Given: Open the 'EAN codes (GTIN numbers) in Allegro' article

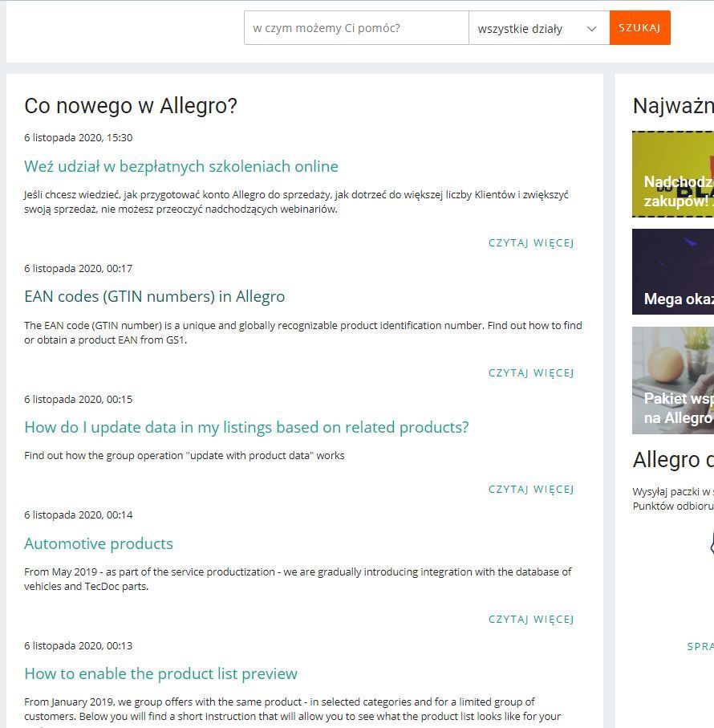Looking at the screenshot, I should 154,296.
